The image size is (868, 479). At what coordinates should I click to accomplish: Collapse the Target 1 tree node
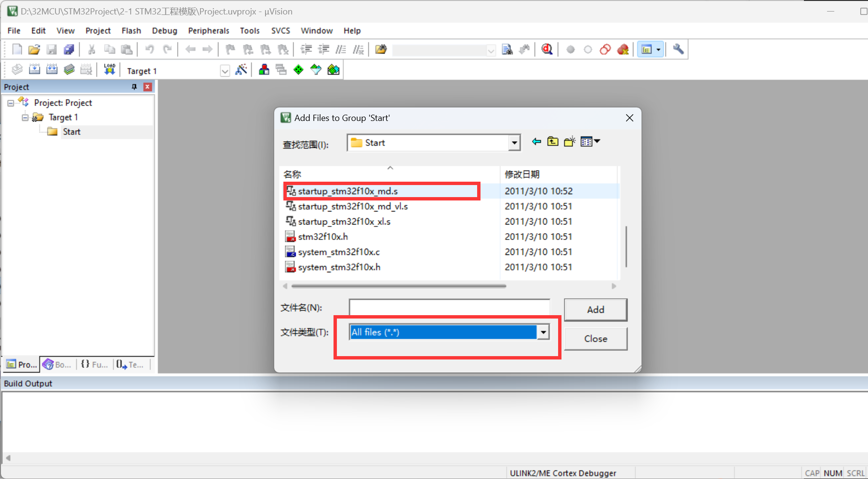[x=25, y=118]
